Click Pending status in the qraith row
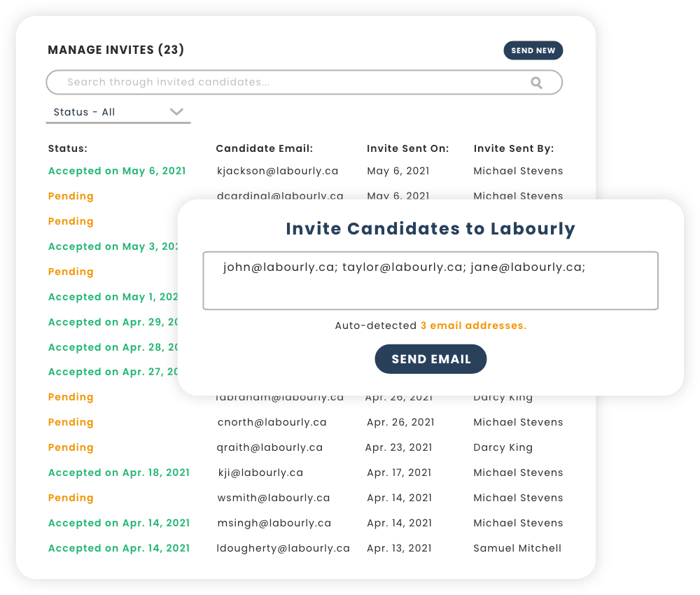This screenshot has width=700, height=595. (71, 447)
